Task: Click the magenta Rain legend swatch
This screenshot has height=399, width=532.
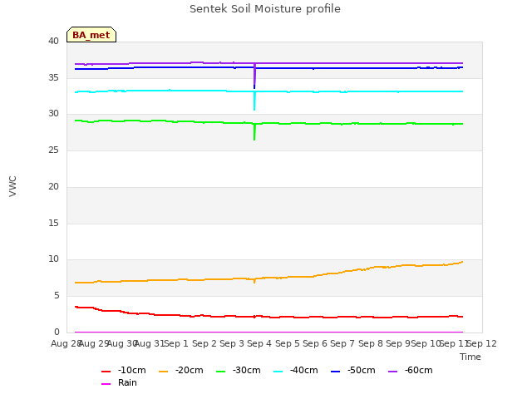Action: [106, 384]
